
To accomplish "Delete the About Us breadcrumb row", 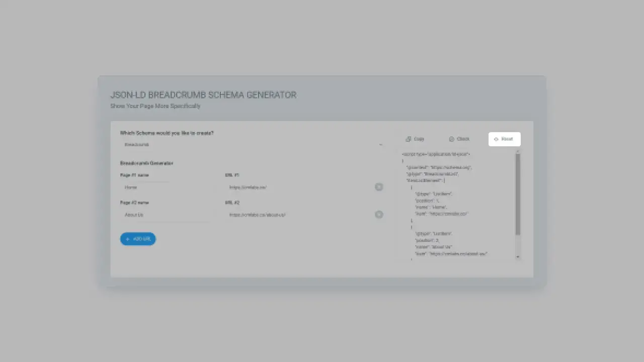I will coord(379,215).
